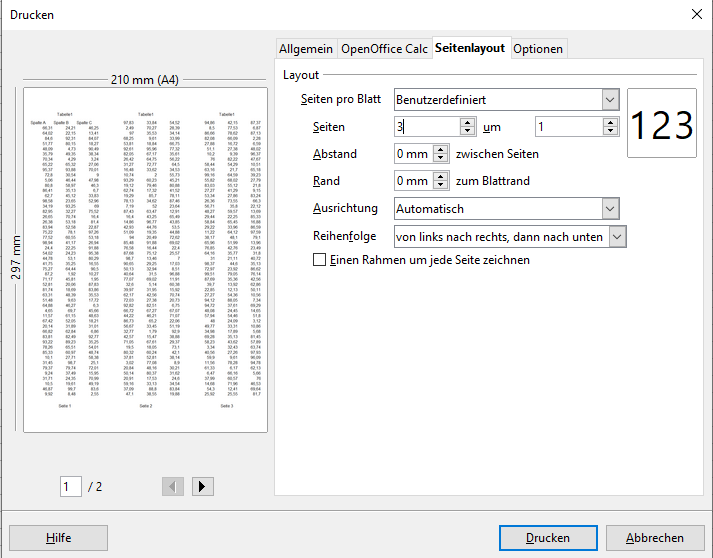This screenshot has height=558, width=713.
Task: Click the 123 page order preview
Action: tap(660, 125)
